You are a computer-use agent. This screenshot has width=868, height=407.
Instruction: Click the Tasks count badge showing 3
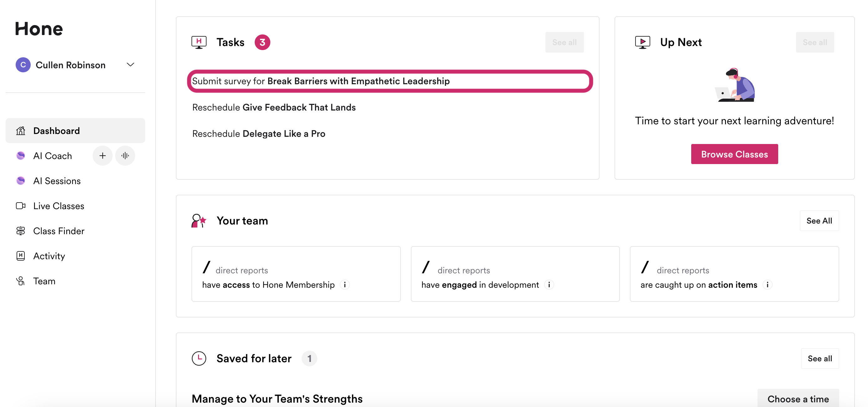coord(262,42)
